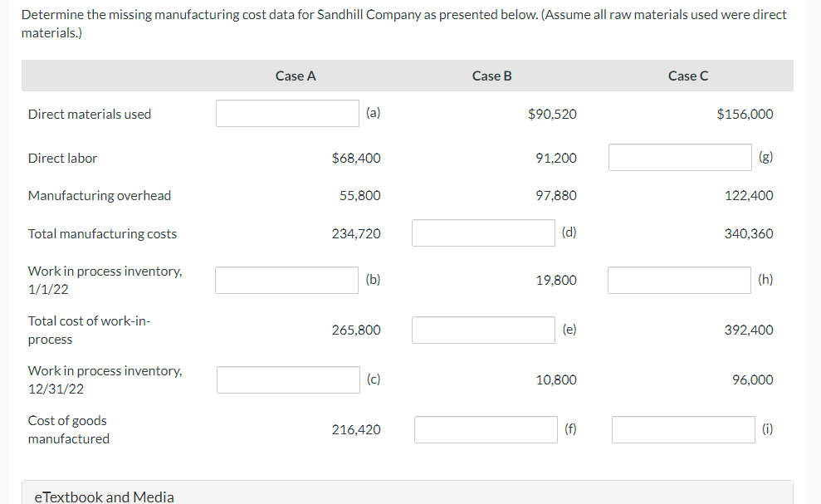Click input field (f) for Cost of goods manufactured
This screenshot has height=504, width=821.
(x=485, y=429)
